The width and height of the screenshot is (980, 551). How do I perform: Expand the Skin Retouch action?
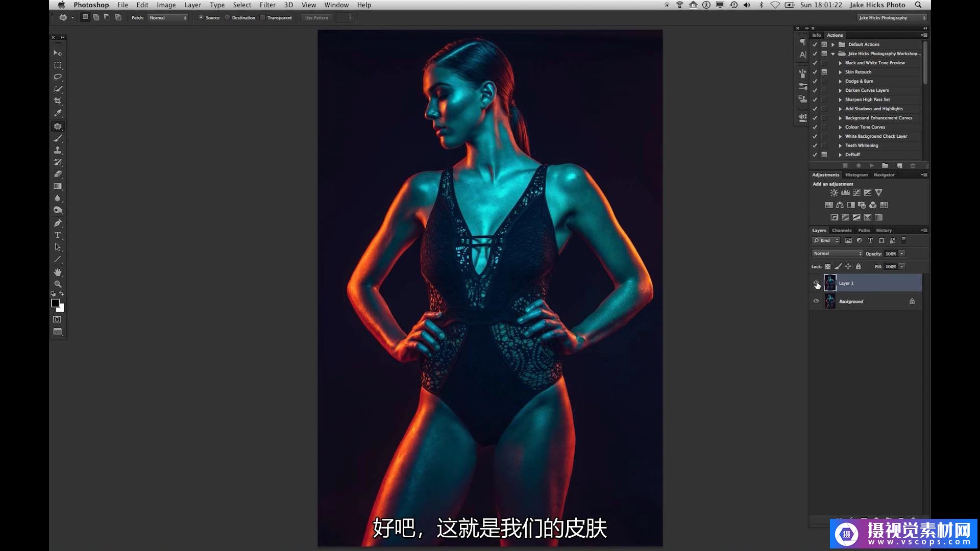[840, 72]
